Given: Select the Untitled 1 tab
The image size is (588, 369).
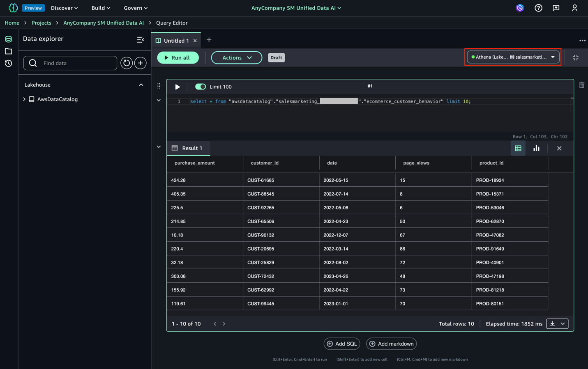Looking at the screenshot, I should pyautogui.click(x=176, y=41).
